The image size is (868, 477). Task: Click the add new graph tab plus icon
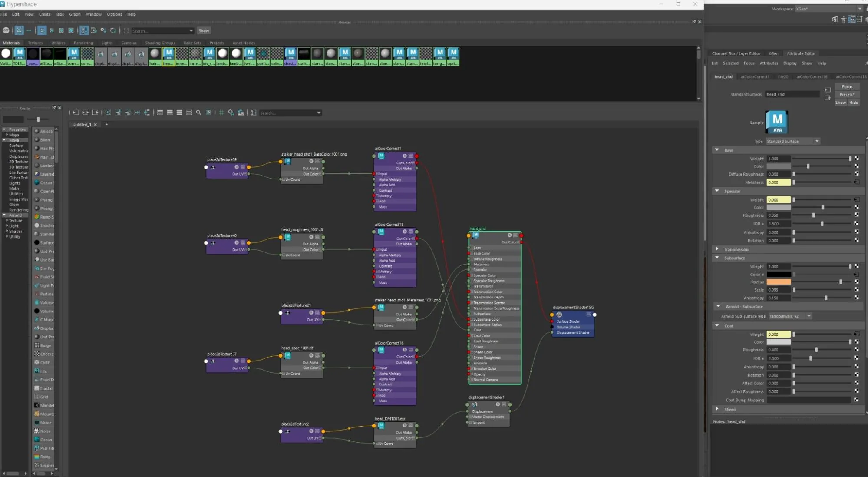(x=106, y=124)
